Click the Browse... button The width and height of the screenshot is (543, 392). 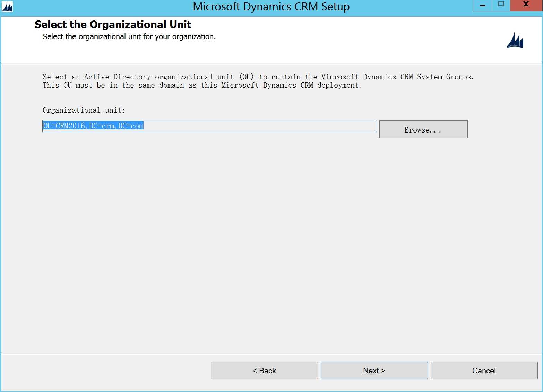tap(423, 129)
